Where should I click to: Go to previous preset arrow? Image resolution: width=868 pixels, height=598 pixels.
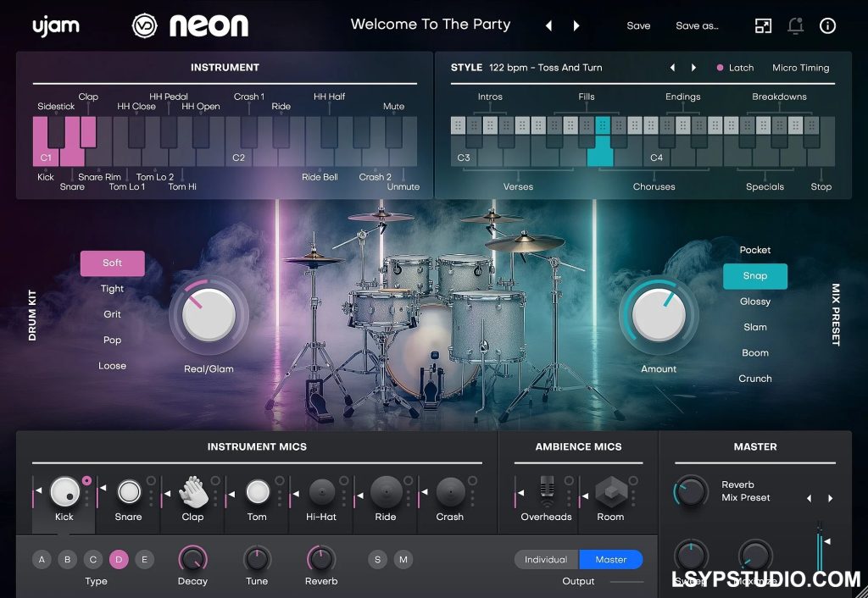tap(548, 25)
